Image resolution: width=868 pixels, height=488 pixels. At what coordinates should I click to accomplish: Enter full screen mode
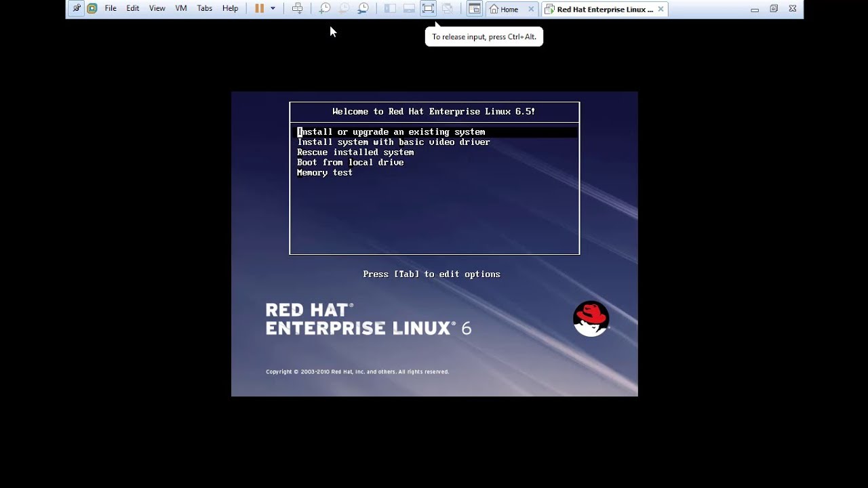coord(428,9)
